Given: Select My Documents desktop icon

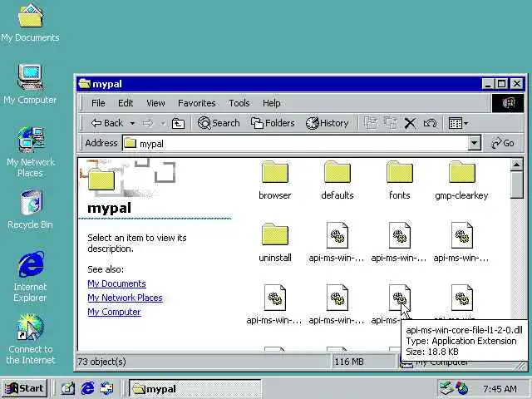Looking at the screenshot, I should [30, 23].
